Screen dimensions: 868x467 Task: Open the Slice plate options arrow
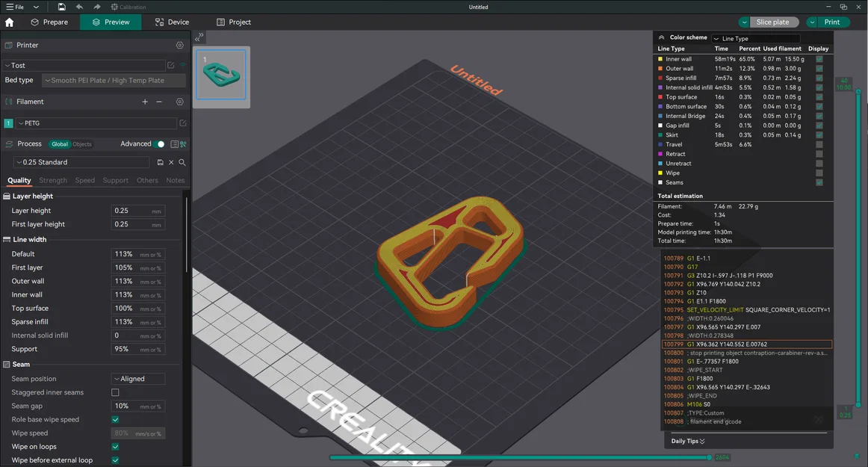[744, 22]
